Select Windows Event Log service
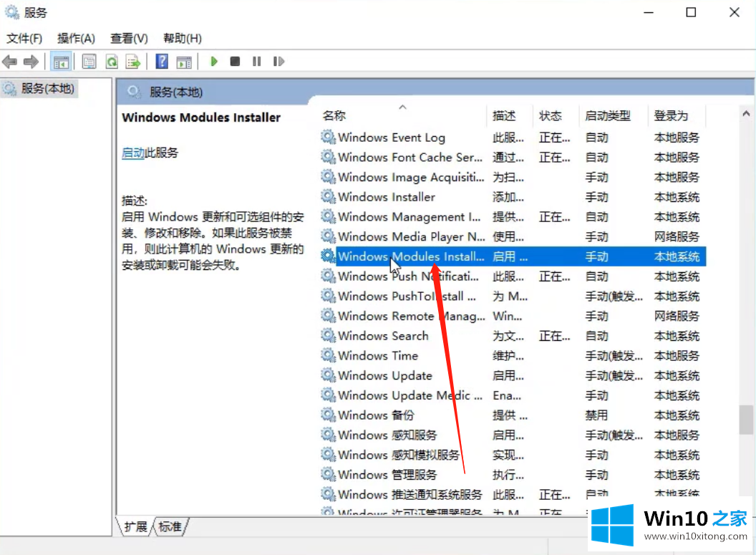 coord(513,137)
